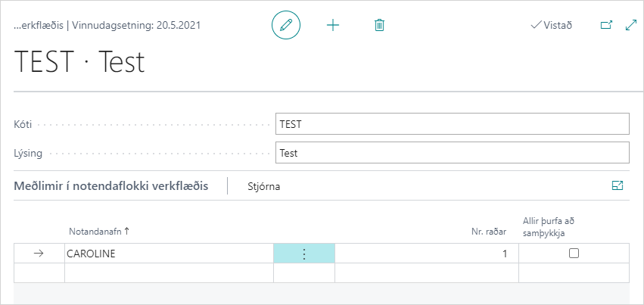The image size is (644, 305).
Task: Click the plus icon to create new
Action: (x=333, y=25)
